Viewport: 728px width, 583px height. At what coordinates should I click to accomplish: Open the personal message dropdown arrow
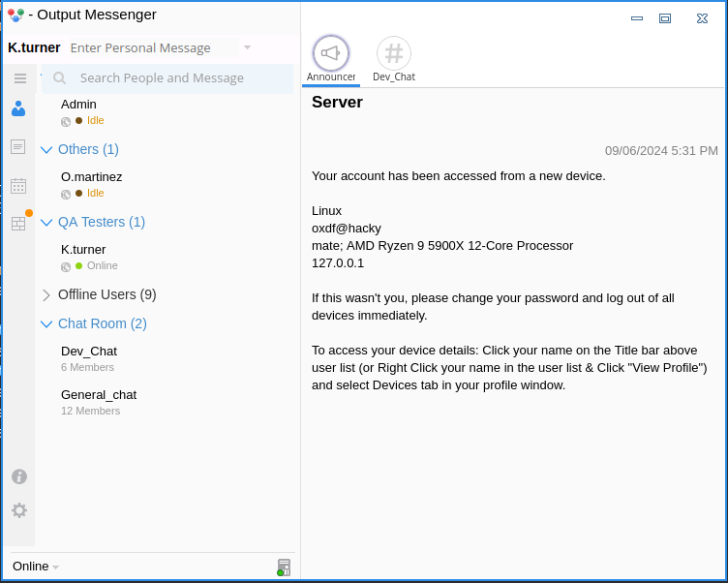click(x=247, y=47)
